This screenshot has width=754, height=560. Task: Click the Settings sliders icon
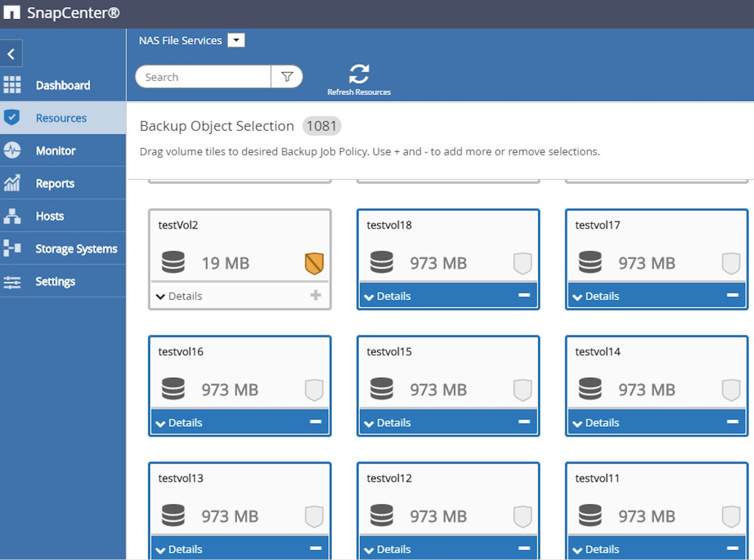pos(12,282)
